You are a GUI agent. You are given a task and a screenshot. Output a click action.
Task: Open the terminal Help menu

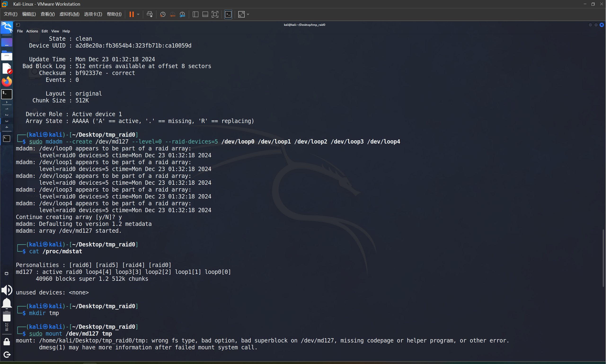point(66,31)
